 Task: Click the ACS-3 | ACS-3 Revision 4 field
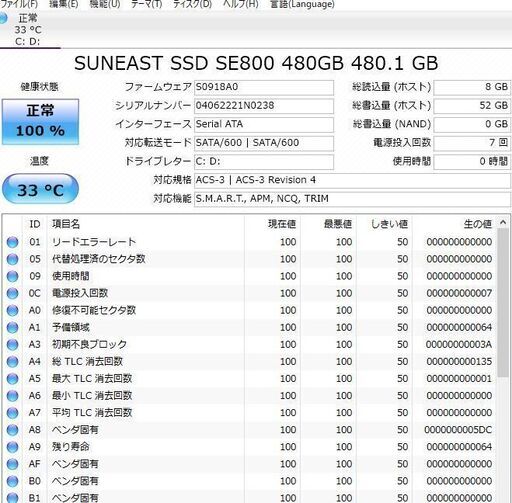[352, 180]
